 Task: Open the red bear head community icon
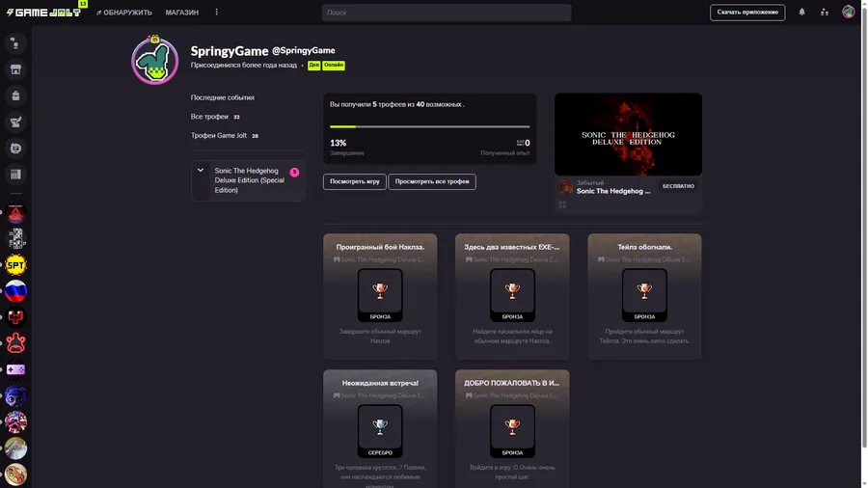click(15, 343)
